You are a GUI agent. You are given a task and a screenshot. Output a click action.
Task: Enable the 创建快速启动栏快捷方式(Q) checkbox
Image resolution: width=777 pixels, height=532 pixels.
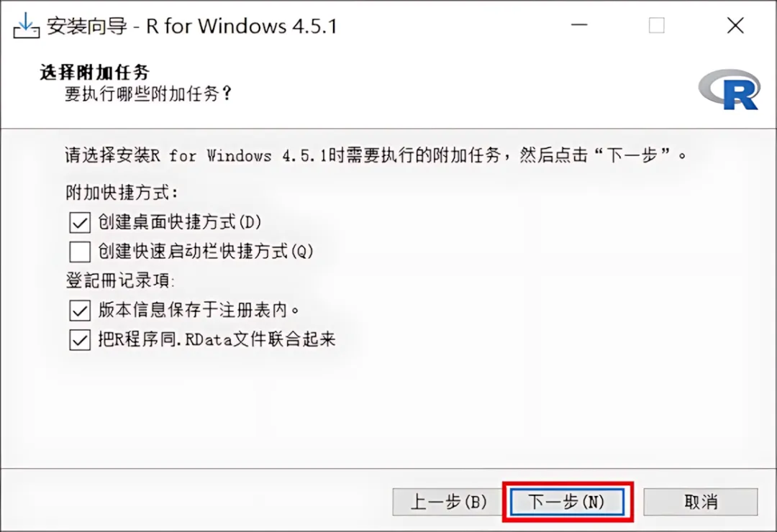(x=80, y=252)
